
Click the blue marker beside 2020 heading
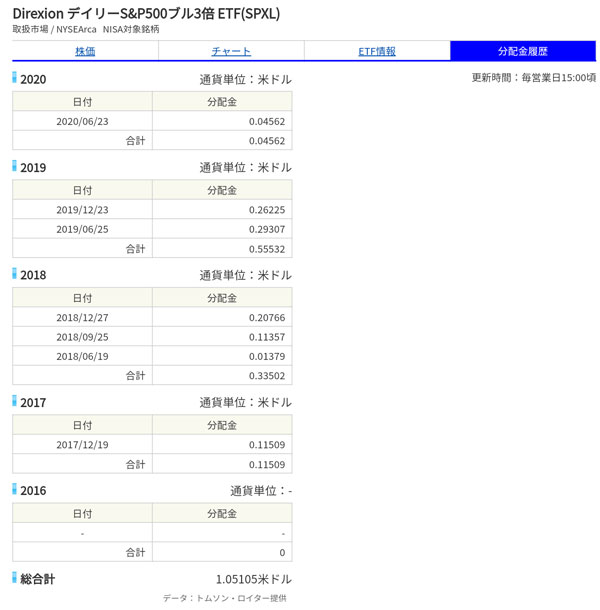15,78
